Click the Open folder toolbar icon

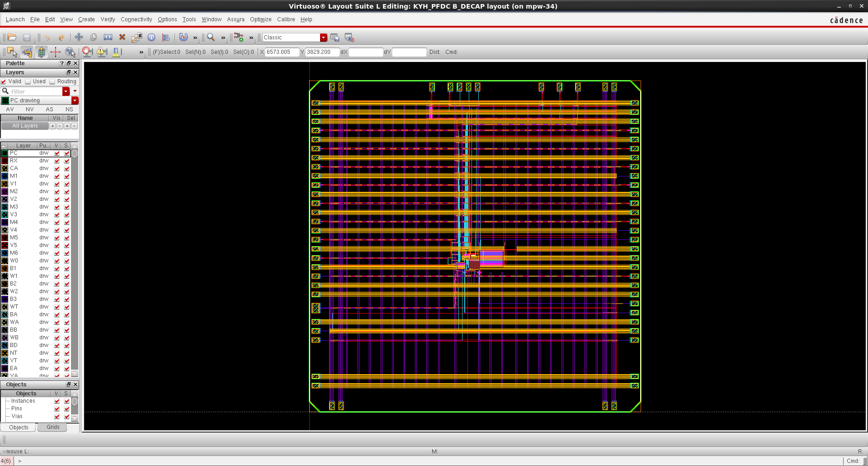tap(12, 38)
